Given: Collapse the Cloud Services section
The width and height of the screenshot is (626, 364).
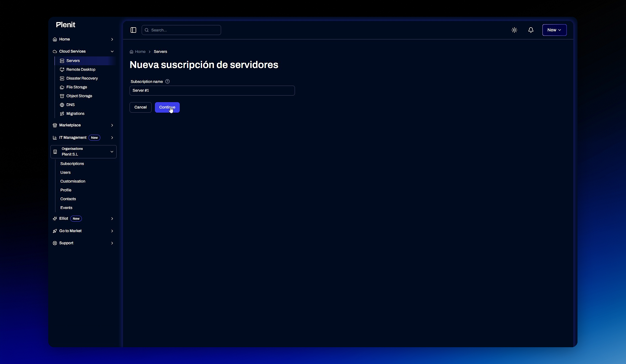Looking at the screenshot, I should click(x=112, y=51).
